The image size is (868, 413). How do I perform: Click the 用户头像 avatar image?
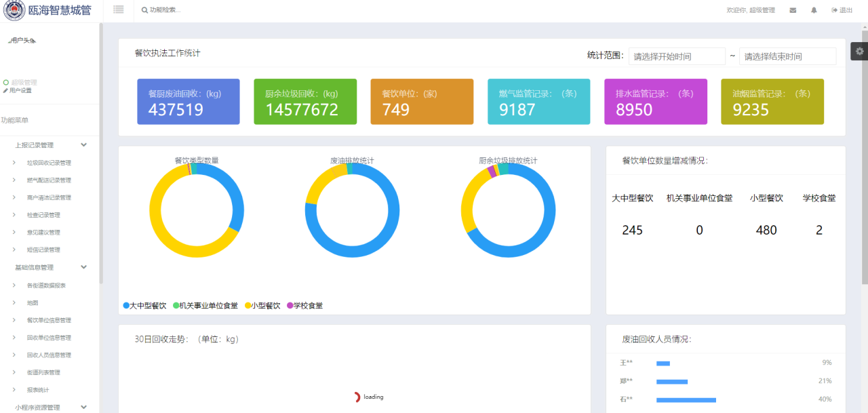(x=22, y=41)
